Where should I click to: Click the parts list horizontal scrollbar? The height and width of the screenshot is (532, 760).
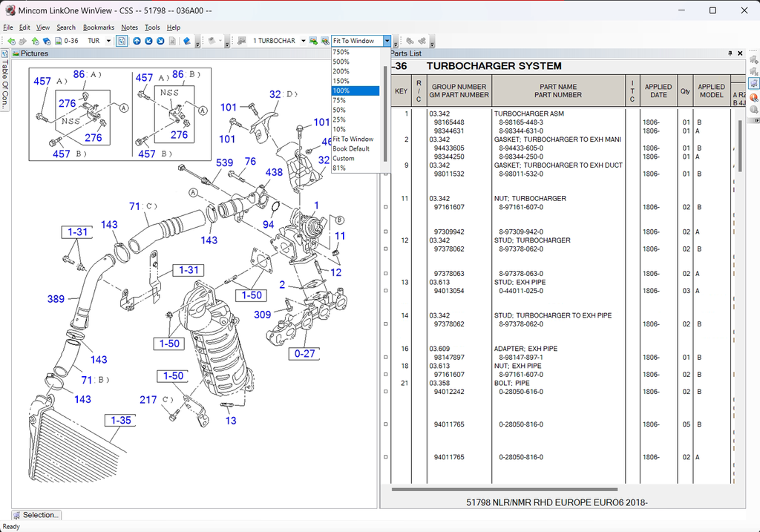[x=505, y=490]
